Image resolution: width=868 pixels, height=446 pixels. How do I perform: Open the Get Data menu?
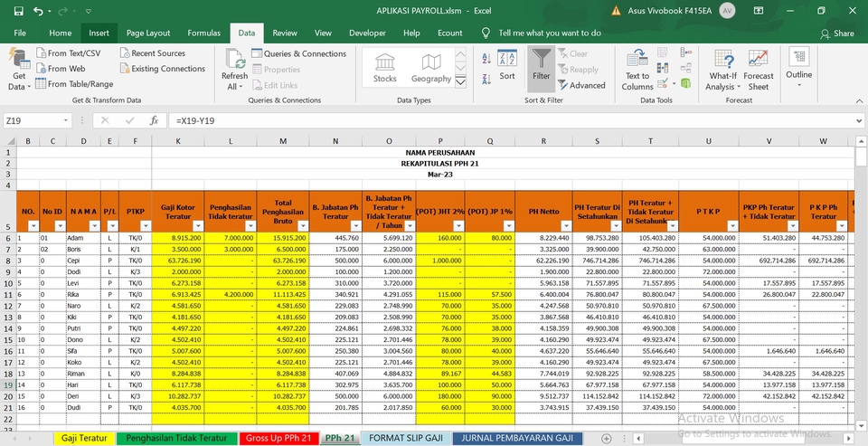(x=19, y=70)
